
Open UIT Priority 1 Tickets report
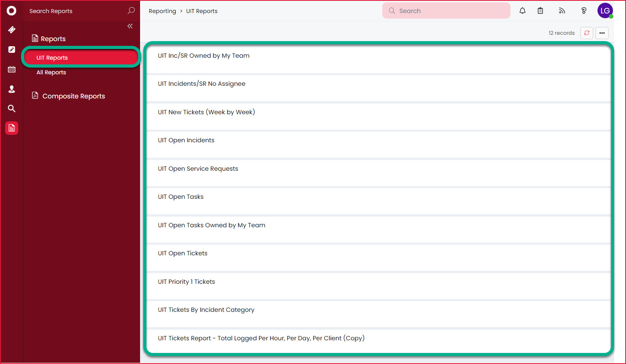[x=378, y=286]
